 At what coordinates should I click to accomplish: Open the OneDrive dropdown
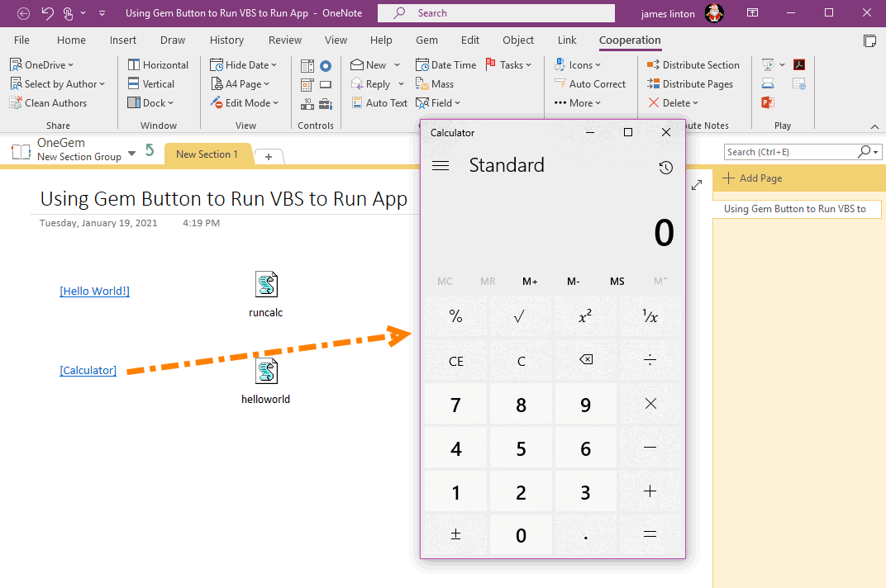pos(42,65)
